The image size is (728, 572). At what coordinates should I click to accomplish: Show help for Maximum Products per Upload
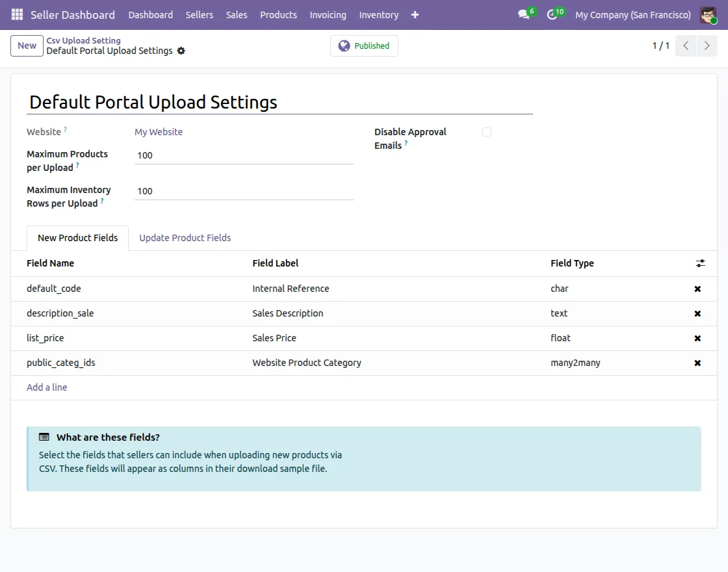pos(77,165)
